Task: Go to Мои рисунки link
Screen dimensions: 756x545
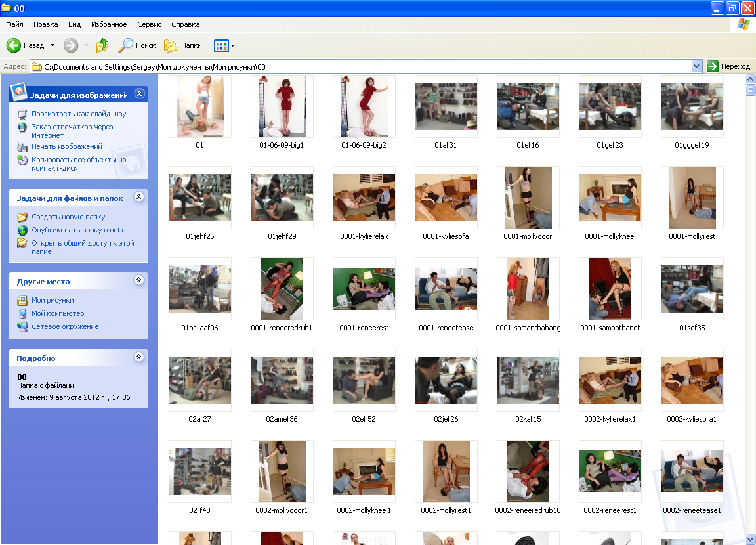Action: pyautogui.click(x=52, y=300)
